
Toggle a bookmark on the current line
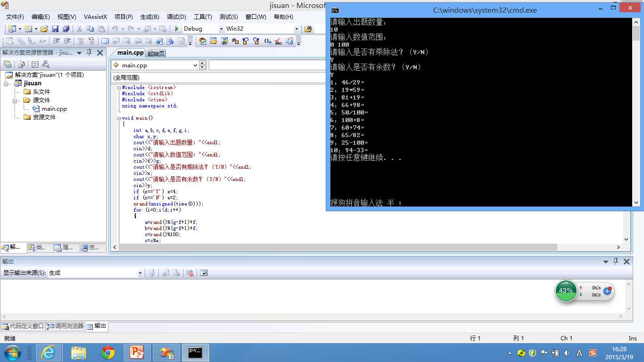(x=105, y=41)
